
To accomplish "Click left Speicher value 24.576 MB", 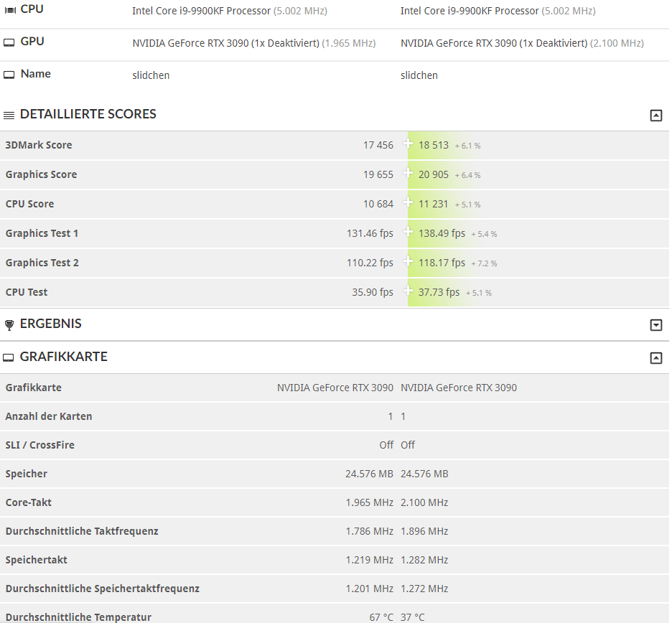I will tap(369, 474).
